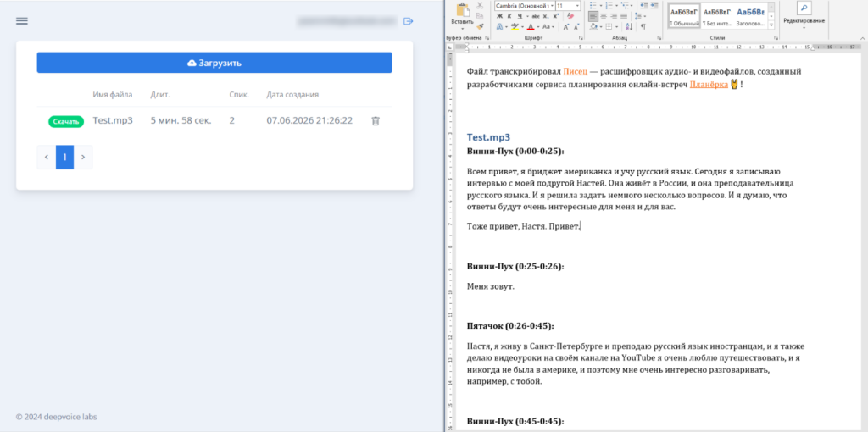Sort text with the A-Z sort icon
Screen dimensions: 868x432
[x=629, y=26]
